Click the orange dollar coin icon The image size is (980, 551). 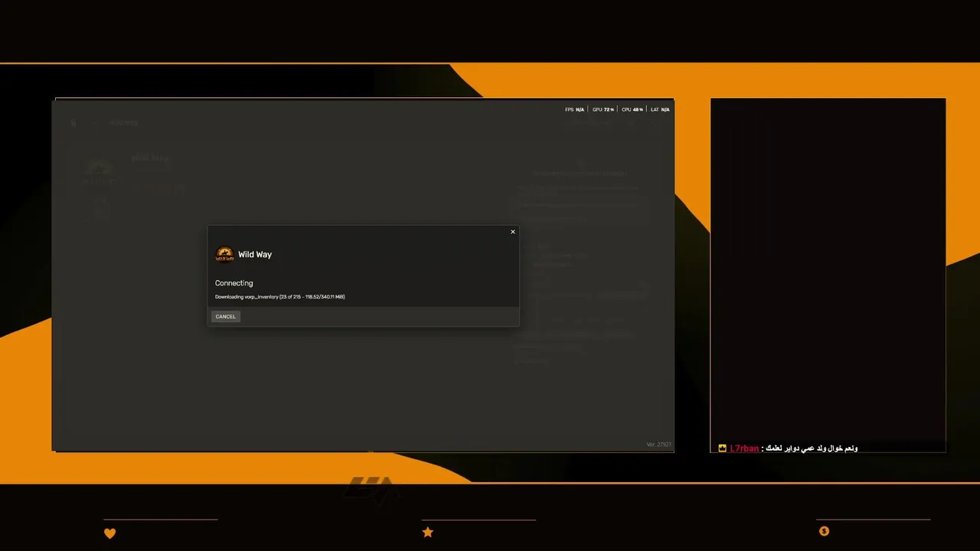click(x=824, y=531)
